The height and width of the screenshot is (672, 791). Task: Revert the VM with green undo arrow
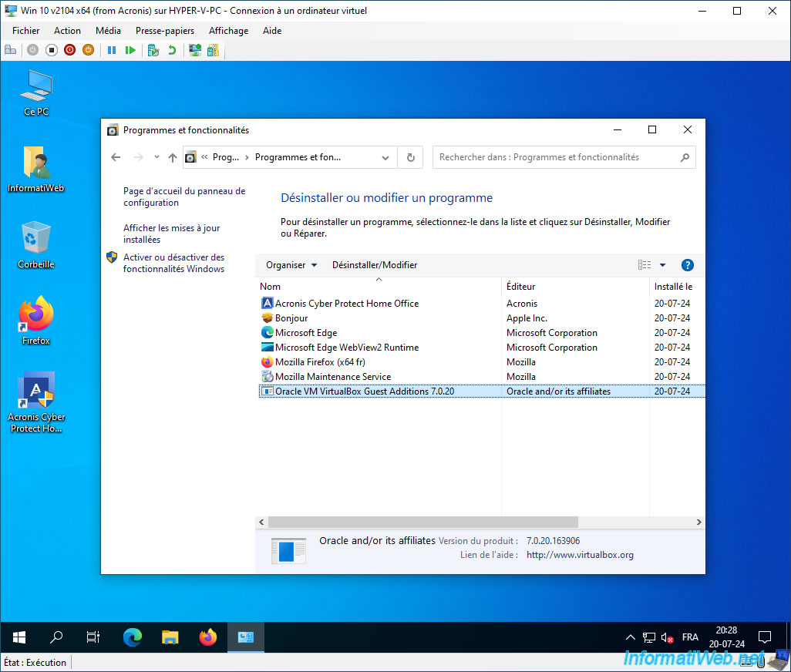coord(172,50)
